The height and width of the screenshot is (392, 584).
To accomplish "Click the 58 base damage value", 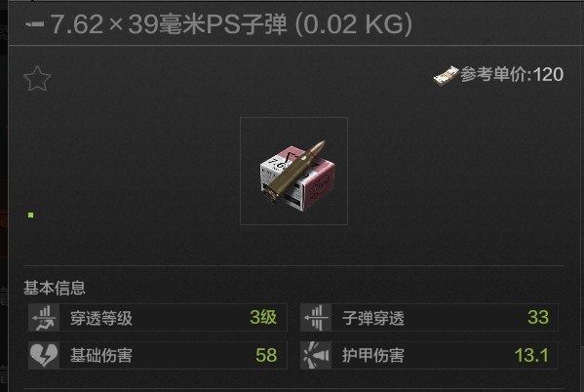I will point(266,355).
